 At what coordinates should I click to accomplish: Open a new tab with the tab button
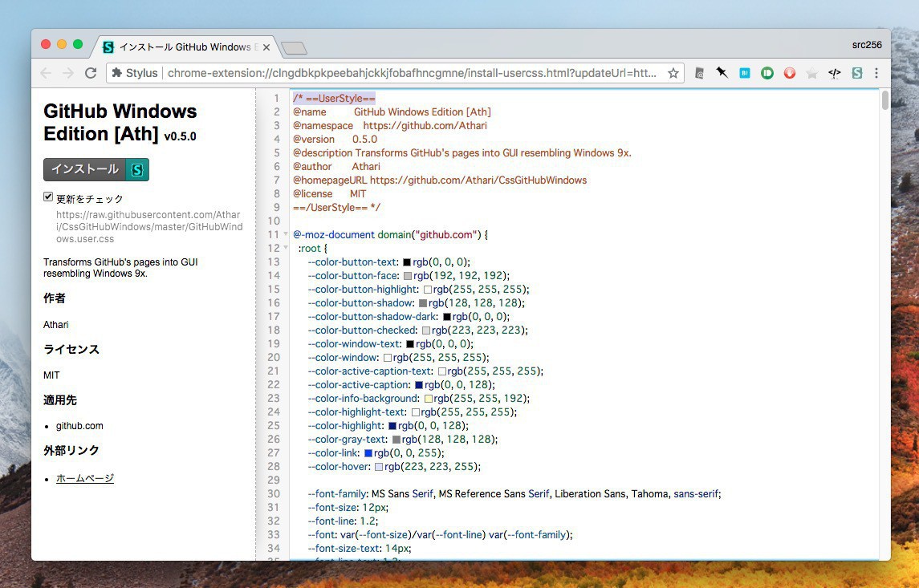click(294, 48)
